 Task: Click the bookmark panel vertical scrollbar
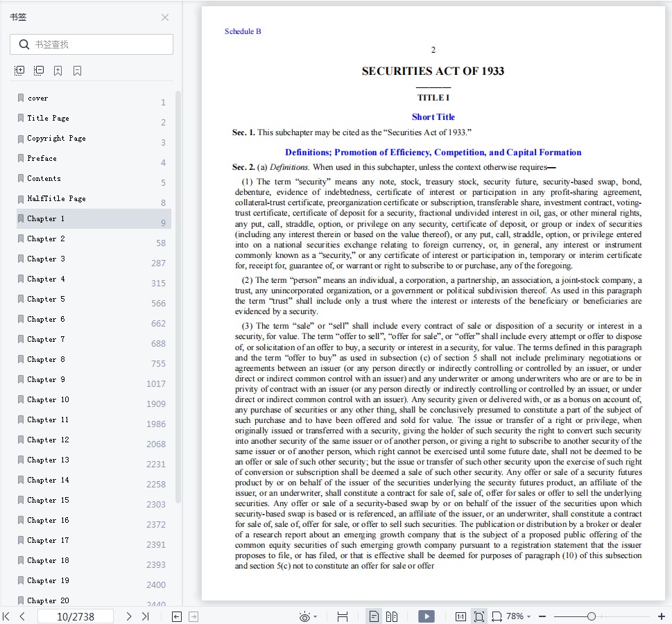click(x=178, y=297)
